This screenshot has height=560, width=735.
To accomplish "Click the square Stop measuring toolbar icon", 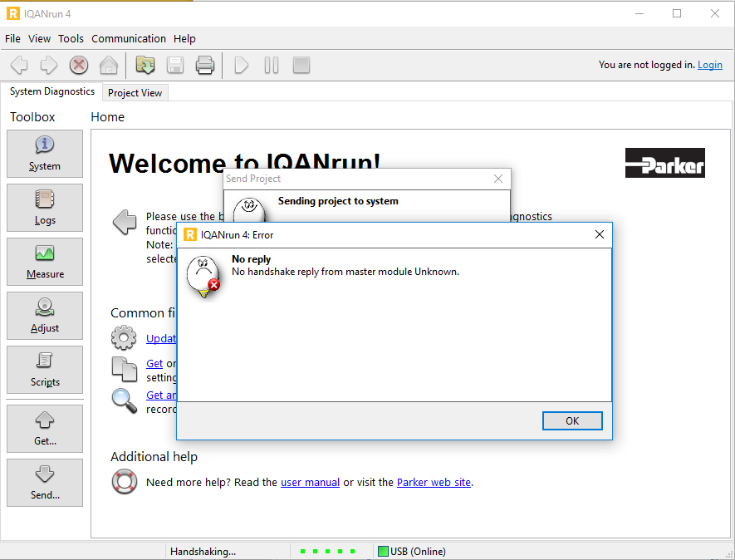I will coord(301,65).
